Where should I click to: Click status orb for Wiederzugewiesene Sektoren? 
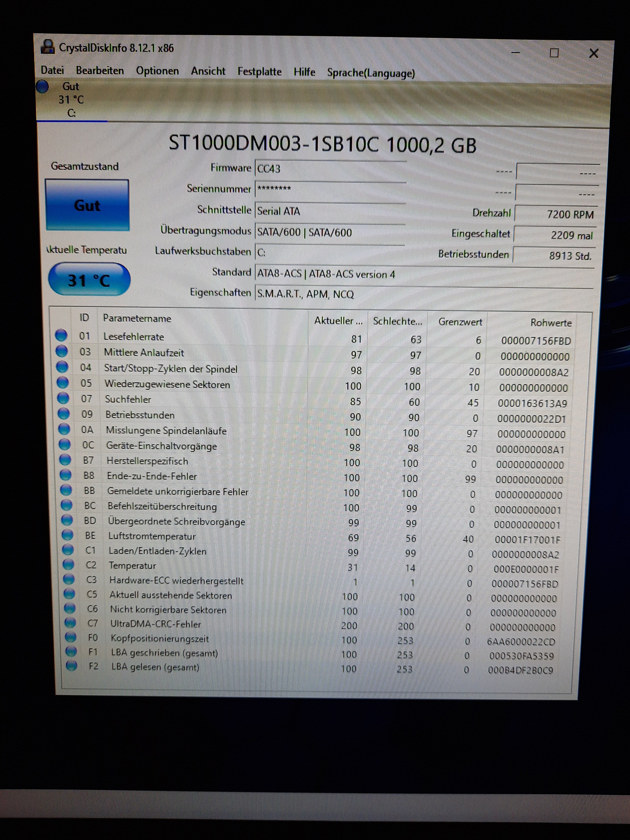tap(63, 382)
